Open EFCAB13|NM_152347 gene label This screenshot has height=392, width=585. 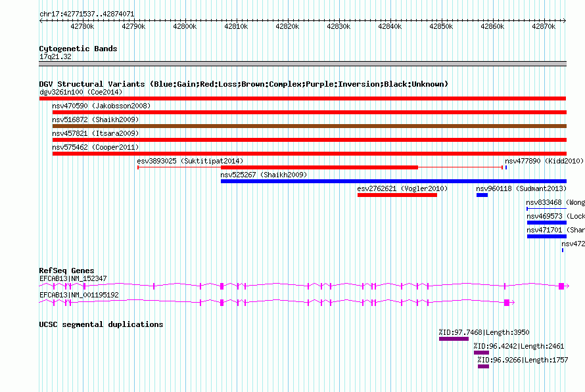point(73,278)
